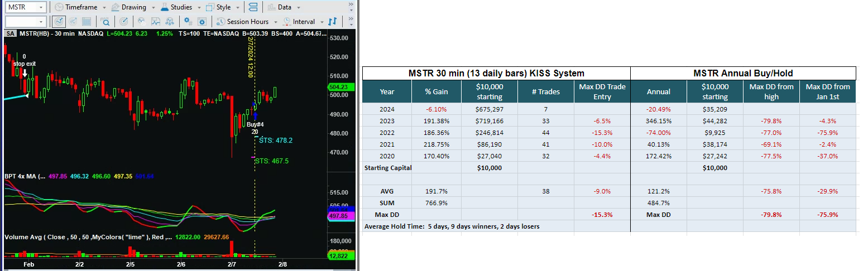Click the SUM 766.9% cell
This screenshot has width=868, height=271.
point(436,203)
